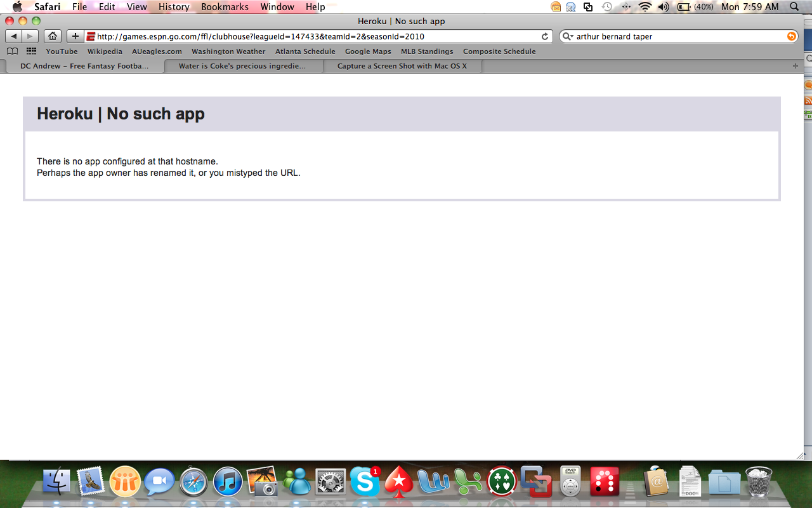
Task: Open the Google Maps bookmark
Action: (368, 51)
